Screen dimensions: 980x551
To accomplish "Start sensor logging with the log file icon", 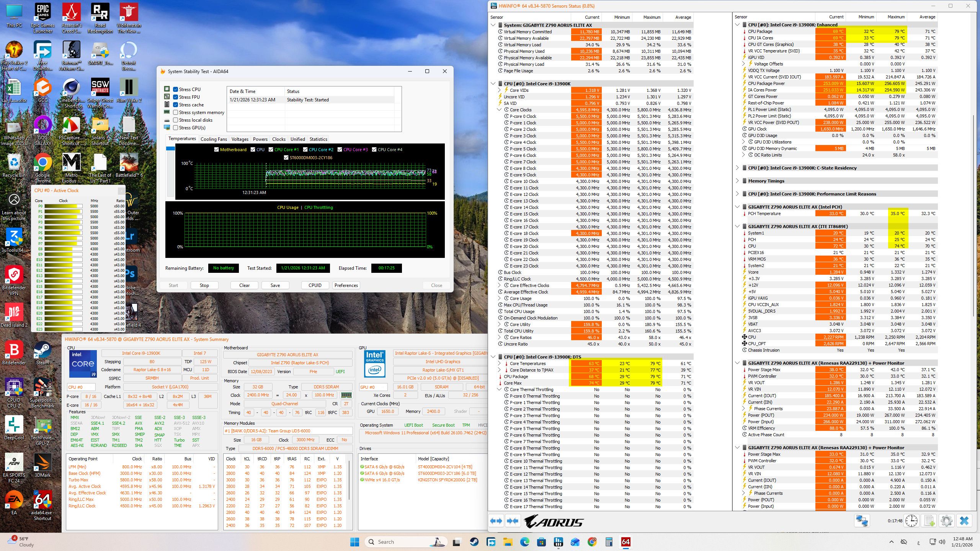I will point(929,521).
